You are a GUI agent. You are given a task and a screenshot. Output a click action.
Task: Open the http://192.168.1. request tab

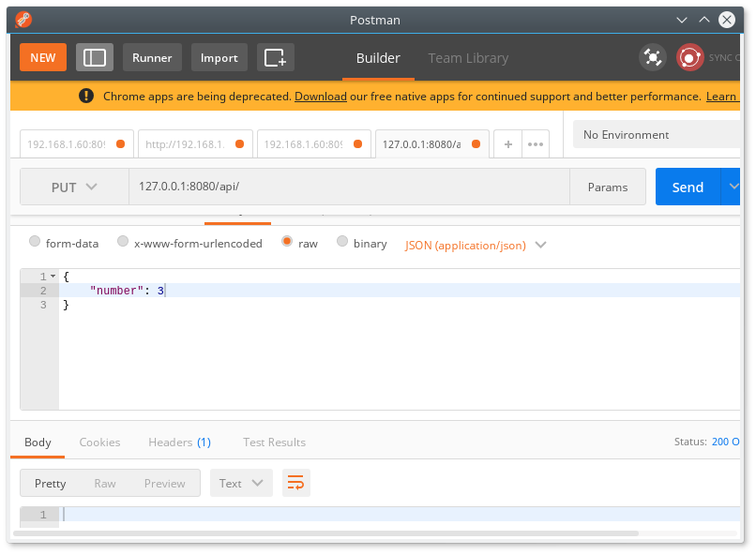coord(195,144)
